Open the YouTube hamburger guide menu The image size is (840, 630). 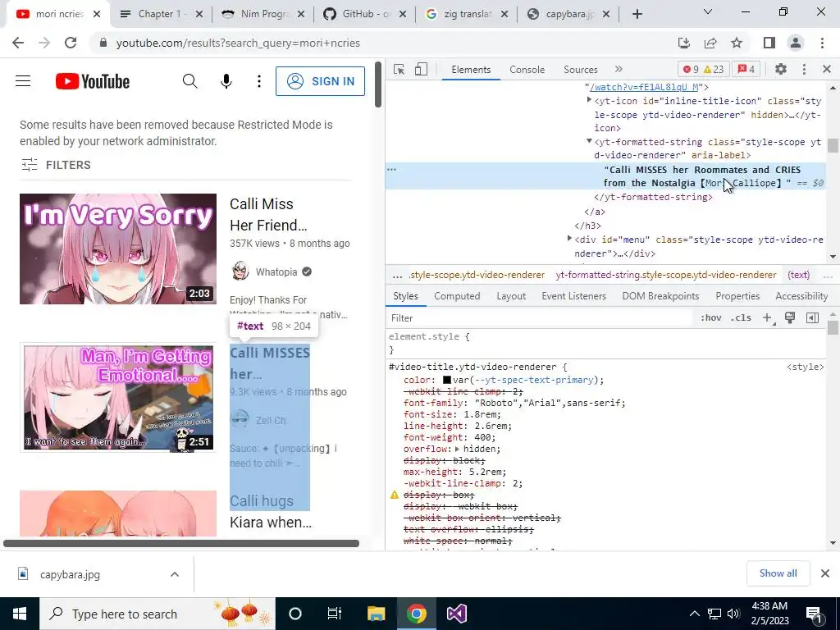coord(23,81)
